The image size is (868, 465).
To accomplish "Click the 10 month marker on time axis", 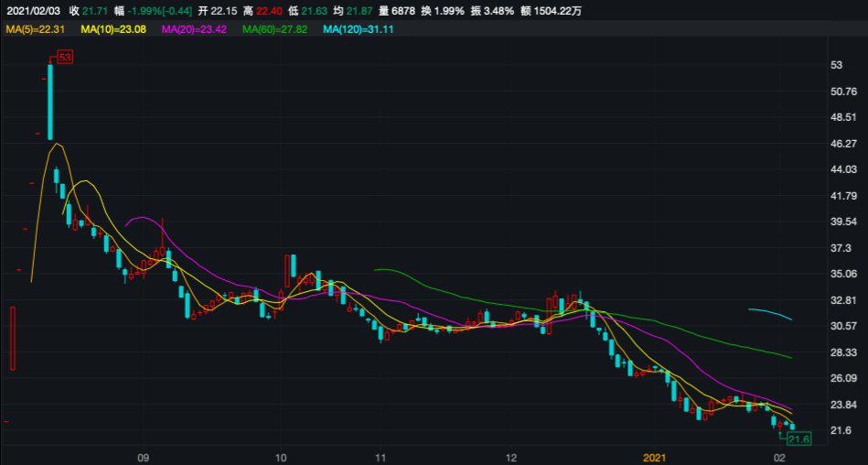I will [281, 456].
